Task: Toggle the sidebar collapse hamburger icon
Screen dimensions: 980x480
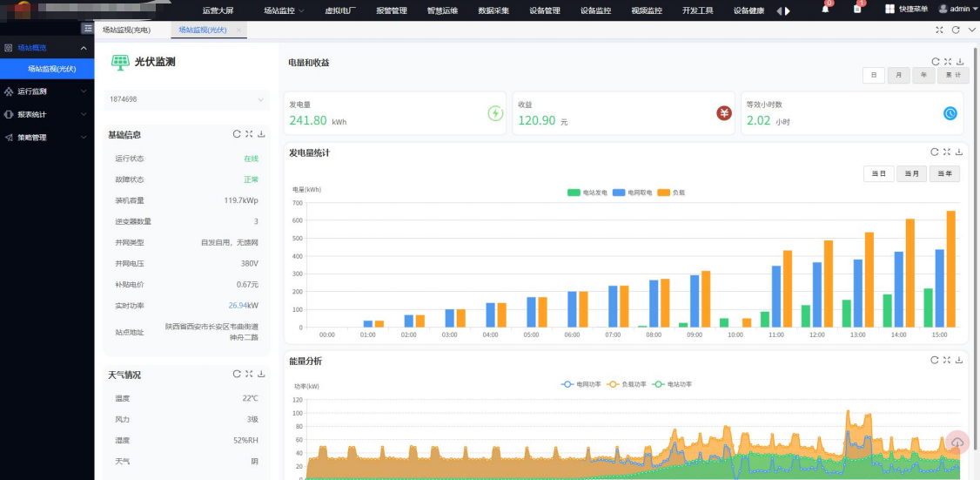Action: pos(88,29)
